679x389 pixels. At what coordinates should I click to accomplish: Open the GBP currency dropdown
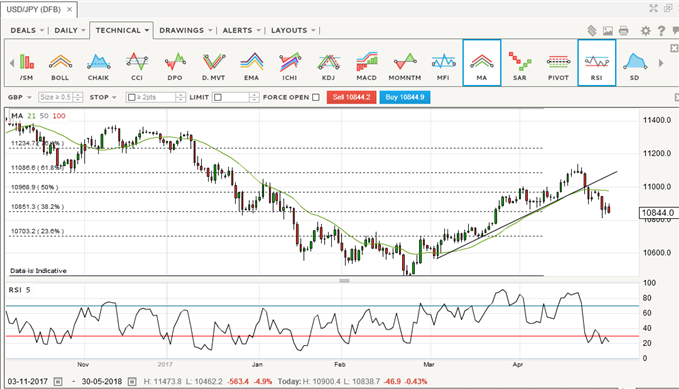pyautogui.click(x=19, y=97)
